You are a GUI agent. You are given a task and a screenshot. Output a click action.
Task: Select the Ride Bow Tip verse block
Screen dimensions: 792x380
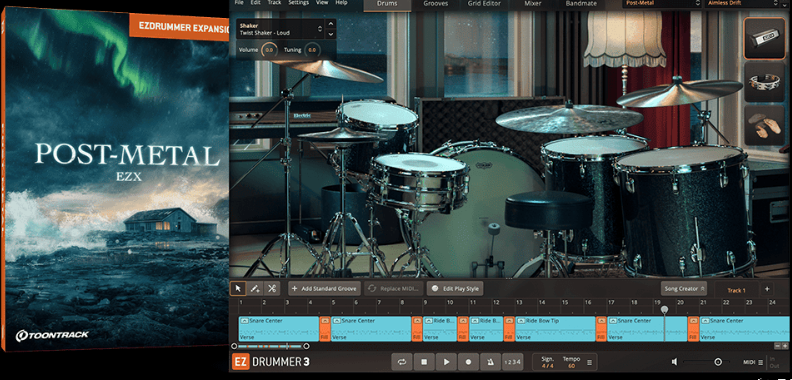coord(555,328)
